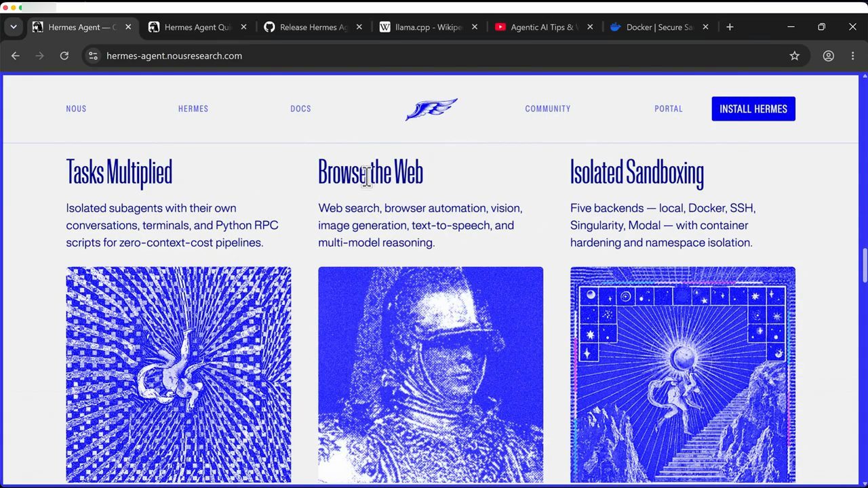The image size is (868, 488).
Task: Click the "Isolated Sandboxing" heading
Action: 637,173
